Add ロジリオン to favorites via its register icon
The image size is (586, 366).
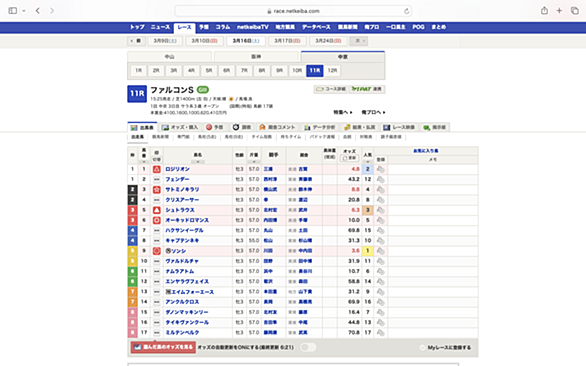pos(380,169)
